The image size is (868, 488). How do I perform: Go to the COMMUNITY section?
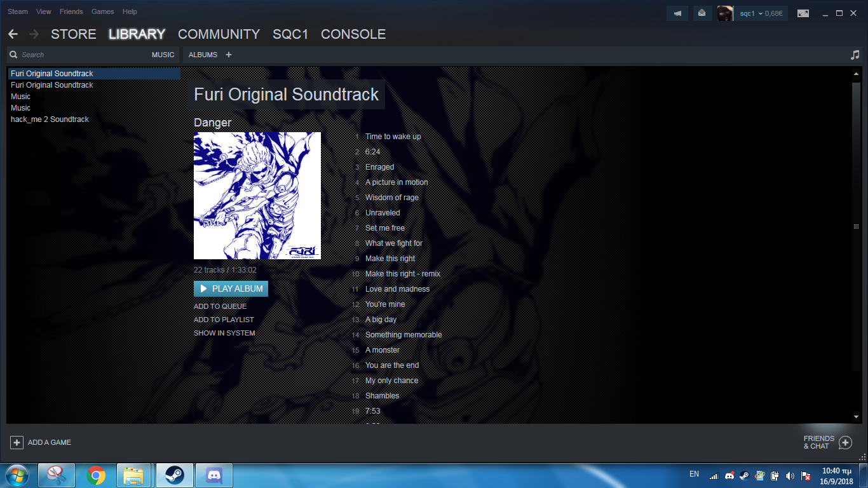click(x=219, y=34)
